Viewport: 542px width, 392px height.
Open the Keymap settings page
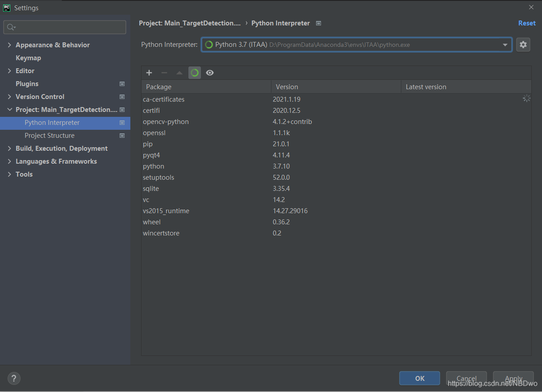pos(28,58)
